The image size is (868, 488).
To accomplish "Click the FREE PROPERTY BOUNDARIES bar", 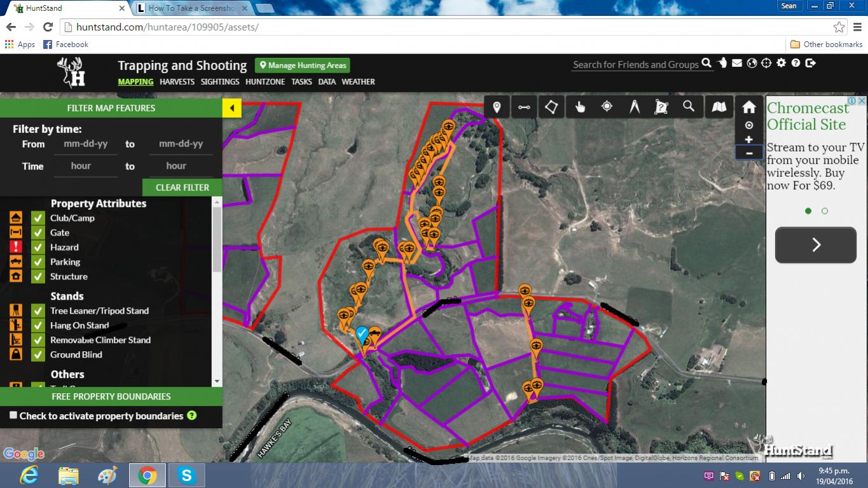I will pos(111,396).
